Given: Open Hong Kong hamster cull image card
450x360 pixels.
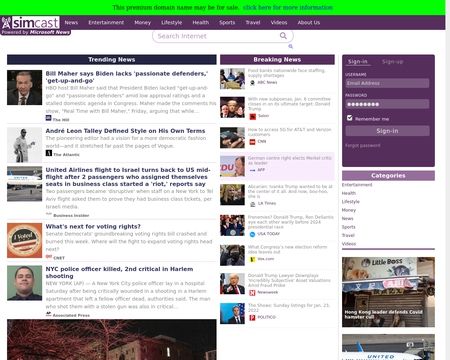Looking at the screenshot, I should coord(388,292).
